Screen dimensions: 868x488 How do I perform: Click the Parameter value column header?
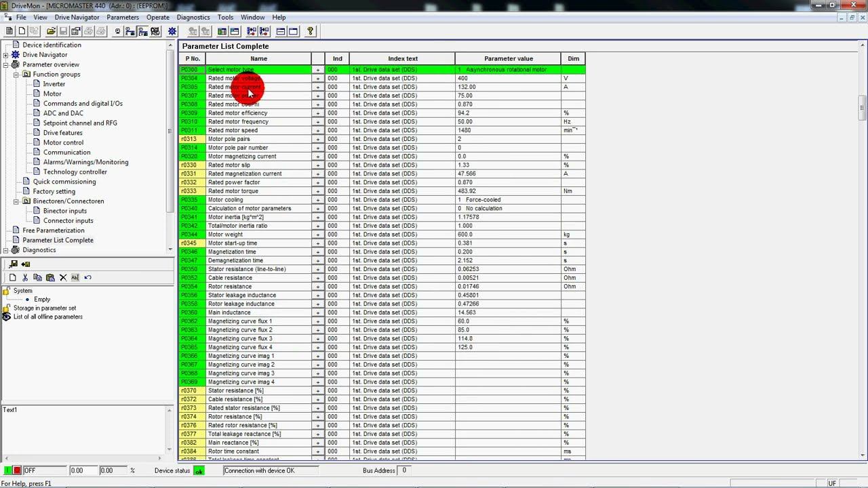coord(508,59)
